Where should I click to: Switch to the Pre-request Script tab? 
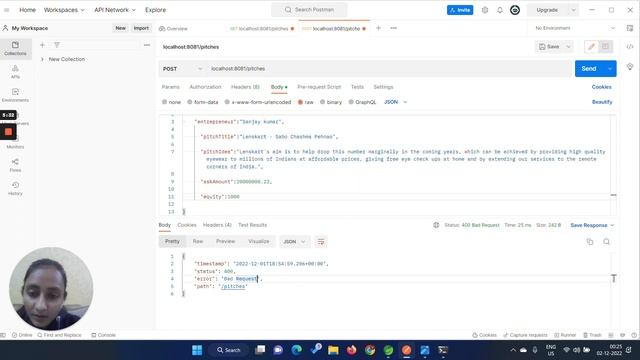pyautogui.click(x=319, y=87)
